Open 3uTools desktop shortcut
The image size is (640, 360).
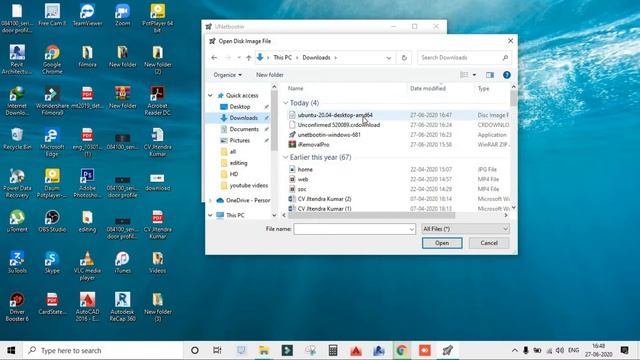tap(17, 262)
